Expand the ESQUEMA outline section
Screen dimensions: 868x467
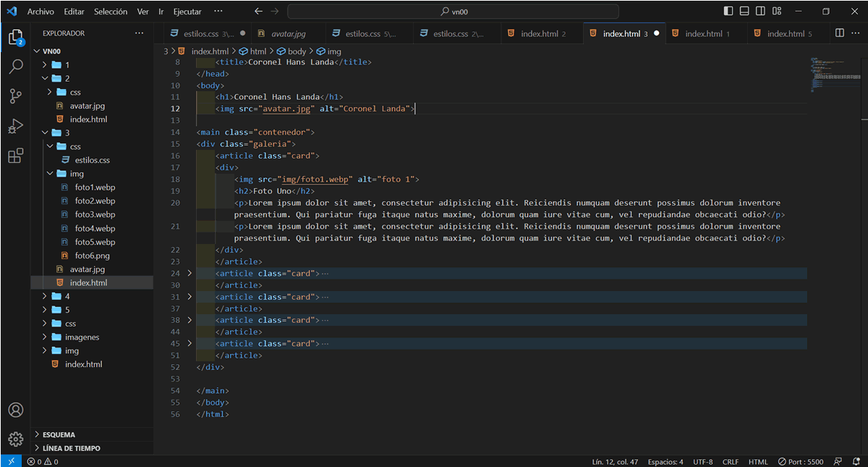point(59,434)
